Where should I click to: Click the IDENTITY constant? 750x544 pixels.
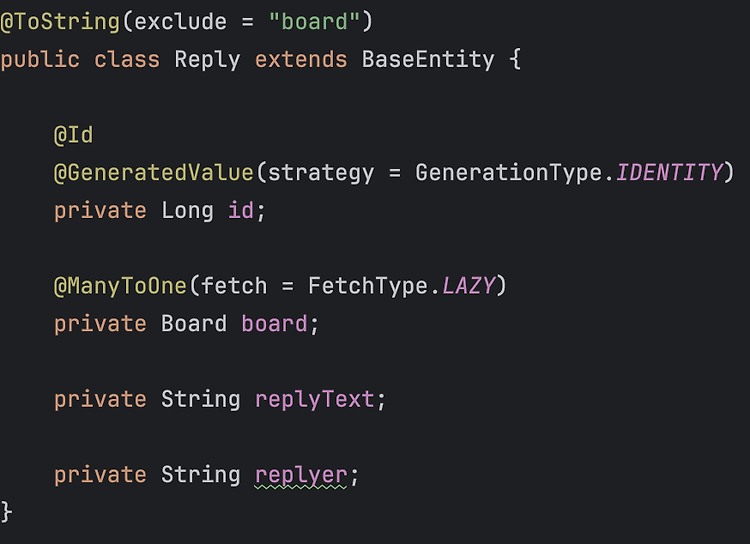669,173
